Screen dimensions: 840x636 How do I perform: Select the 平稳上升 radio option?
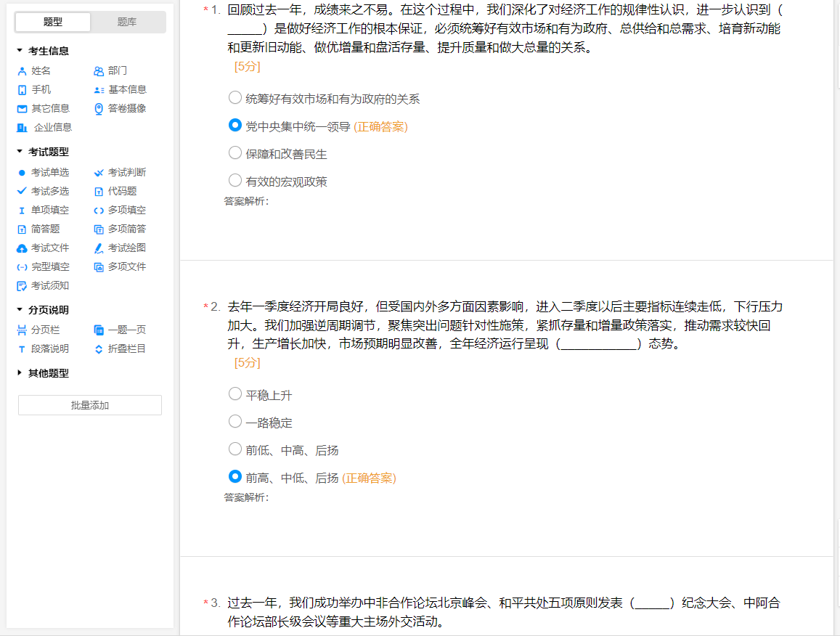[235, 394]
